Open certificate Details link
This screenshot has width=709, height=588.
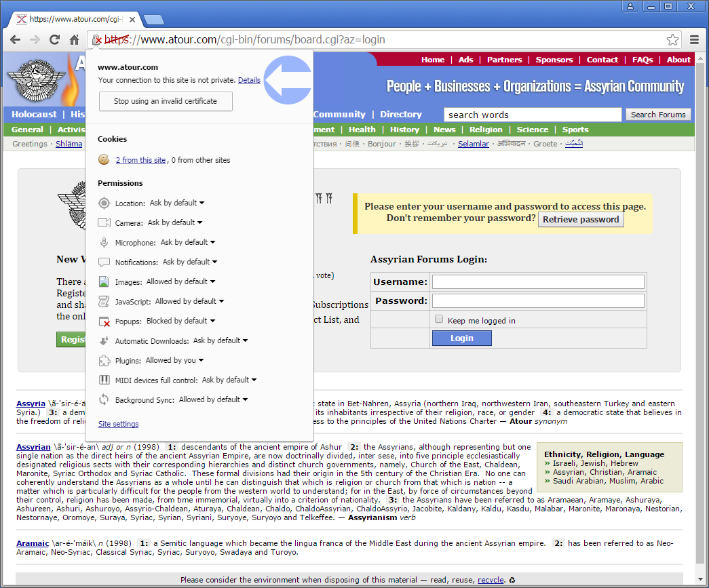(249, 80)
